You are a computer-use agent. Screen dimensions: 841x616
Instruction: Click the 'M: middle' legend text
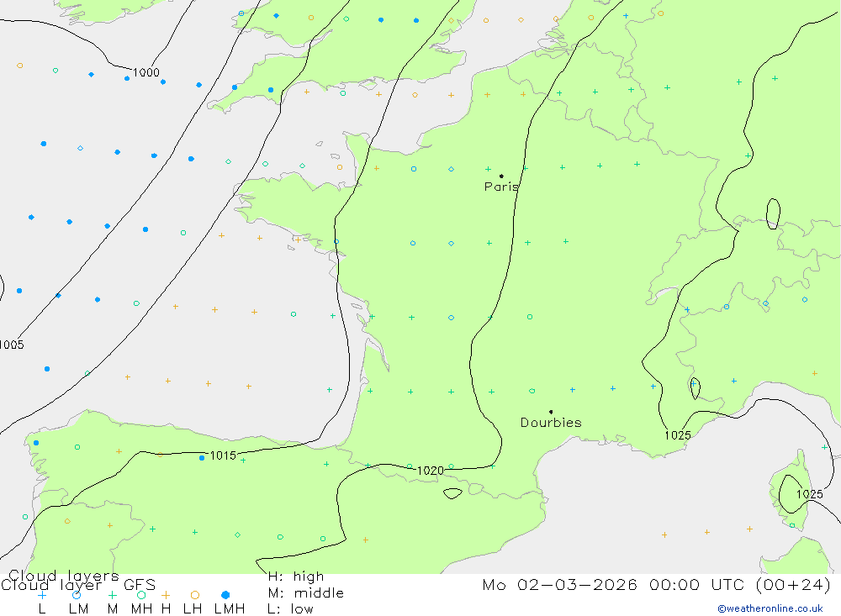click(x=306, y=593)
